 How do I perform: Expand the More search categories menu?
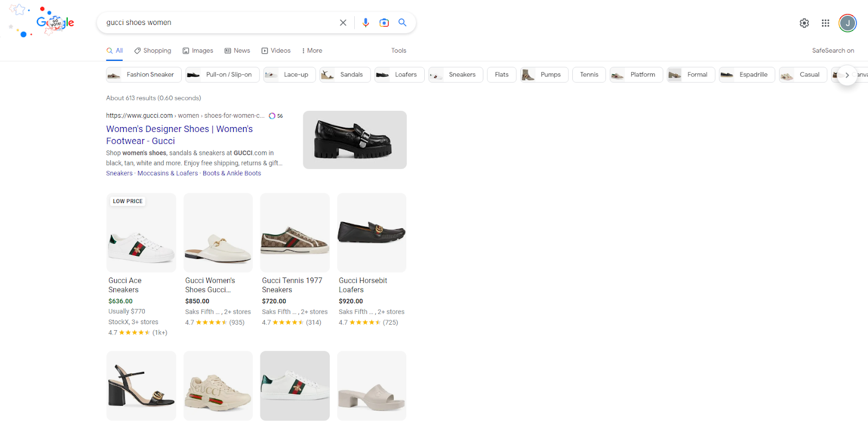(x=312, y=50)
